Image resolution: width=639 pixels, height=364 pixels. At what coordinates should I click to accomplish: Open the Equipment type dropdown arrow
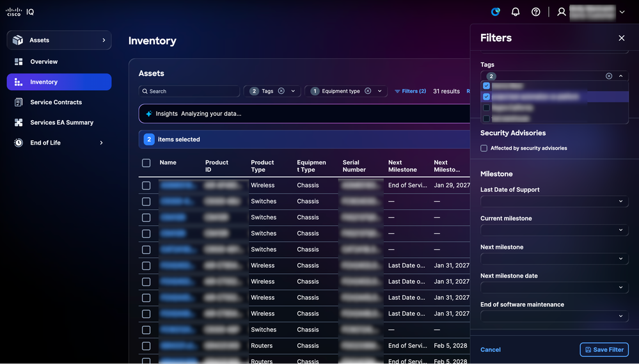click(x=379, y=91)
